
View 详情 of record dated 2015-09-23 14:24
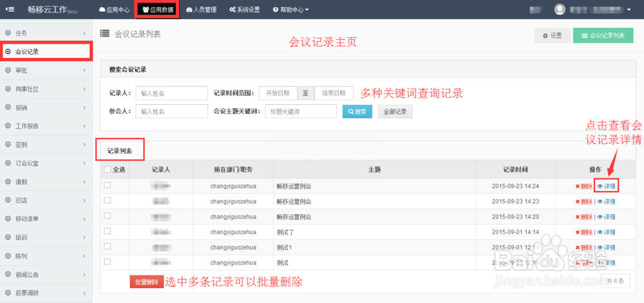coord(606,186)
